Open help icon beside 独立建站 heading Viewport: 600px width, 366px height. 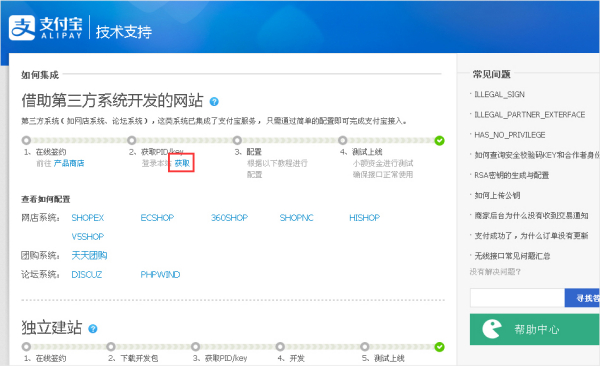click(x=93, y=328)
